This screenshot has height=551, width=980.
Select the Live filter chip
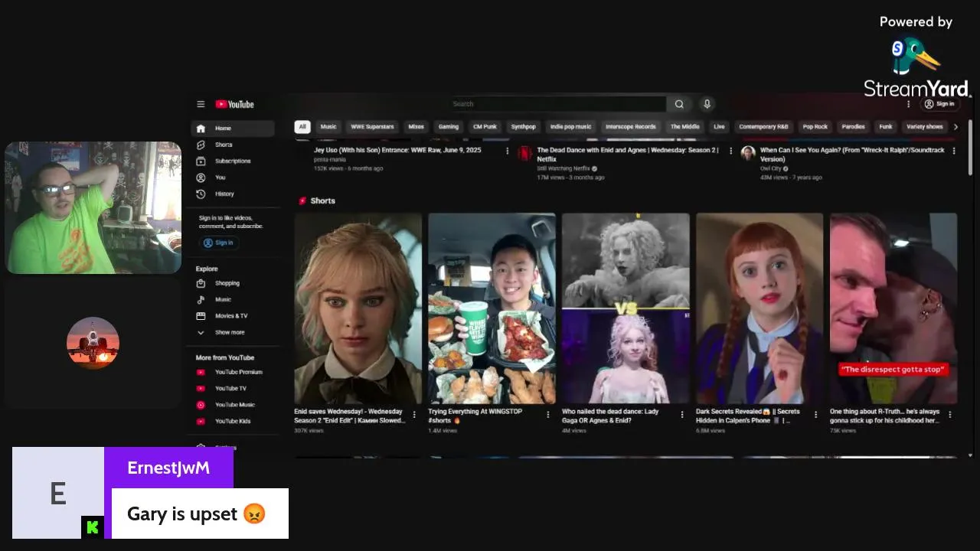(719, 127)
